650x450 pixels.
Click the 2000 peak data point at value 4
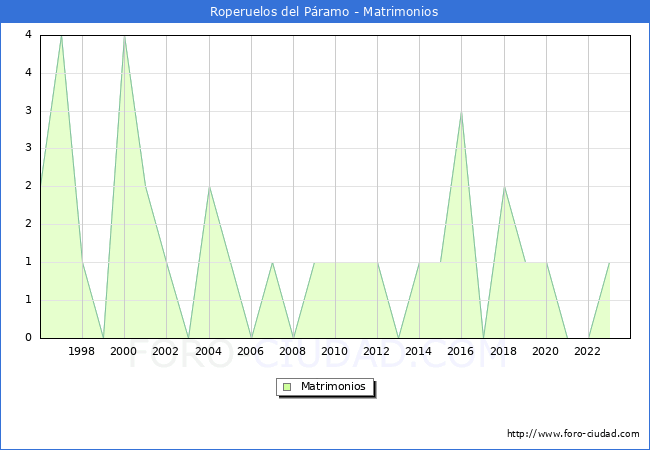click(x=124, y=36)
